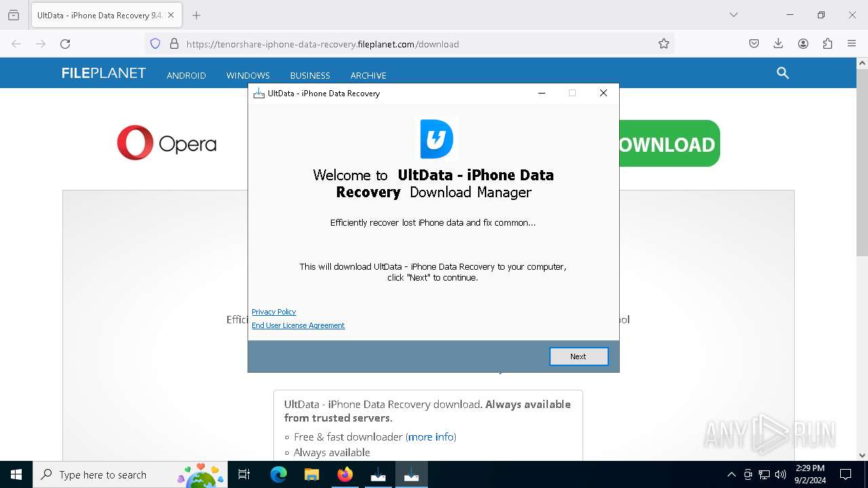Image resolution: width=868 pixels, height=488 pixels.
Task: Click the Opera logo advertisement
Action: click(167, 142)
